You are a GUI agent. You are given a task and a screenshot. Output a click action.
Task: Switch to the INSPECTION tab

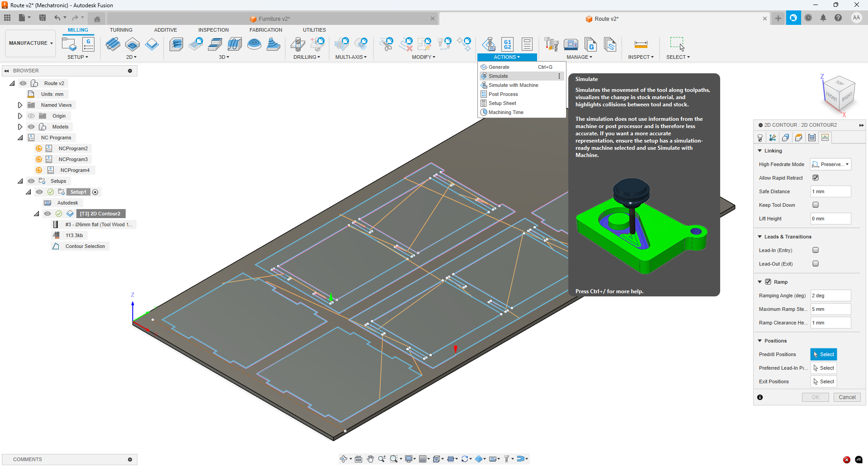(213, 30)
